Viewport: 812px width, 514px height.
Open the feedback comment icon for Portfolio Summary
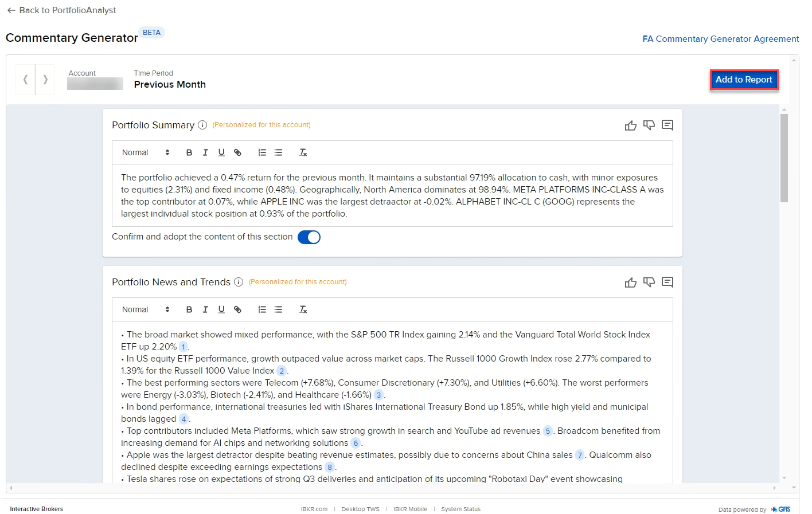tap(667, 125)
